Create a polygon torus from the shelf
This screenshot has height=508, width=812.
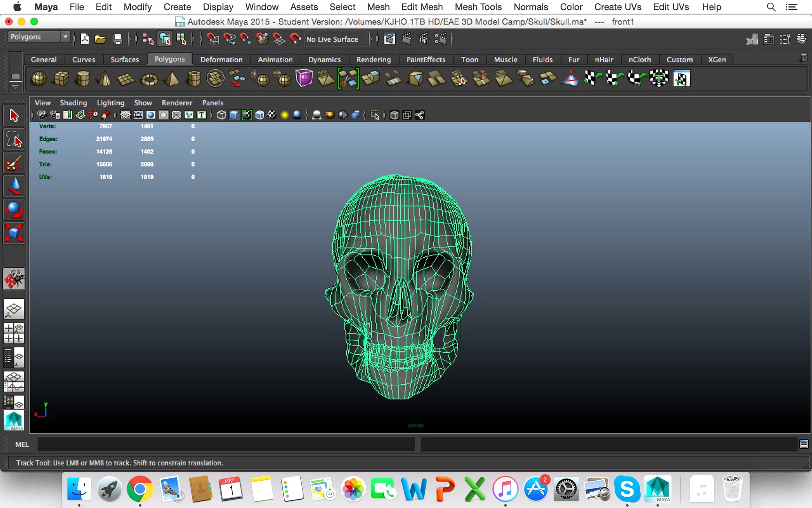tap(149, 78)
